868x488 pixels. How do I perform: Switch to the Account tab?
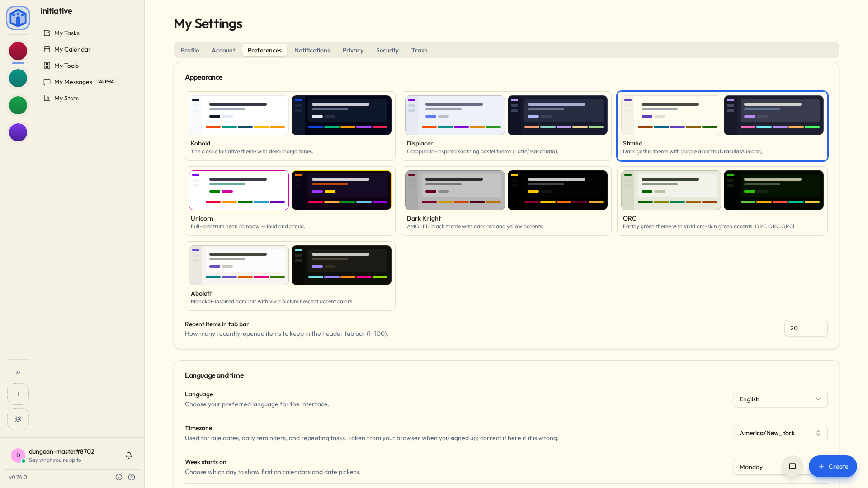coord(223,50)
